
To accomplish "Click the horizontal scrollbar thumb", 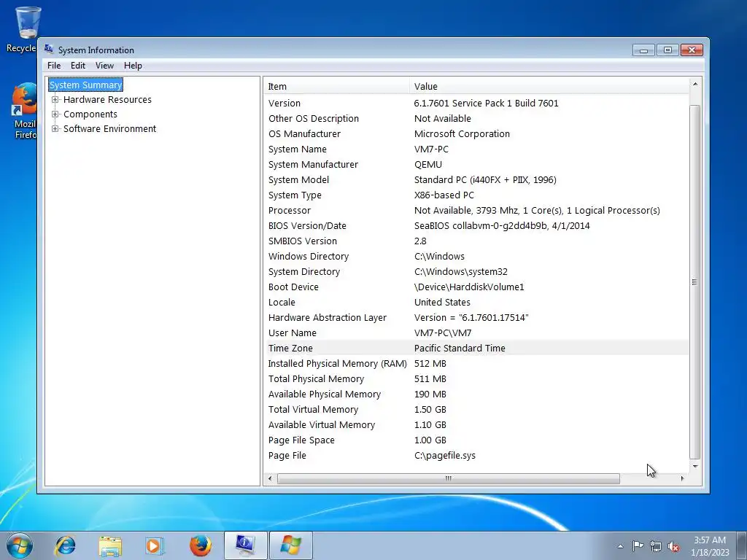I will pyautogui.click(x=449, y=478).
